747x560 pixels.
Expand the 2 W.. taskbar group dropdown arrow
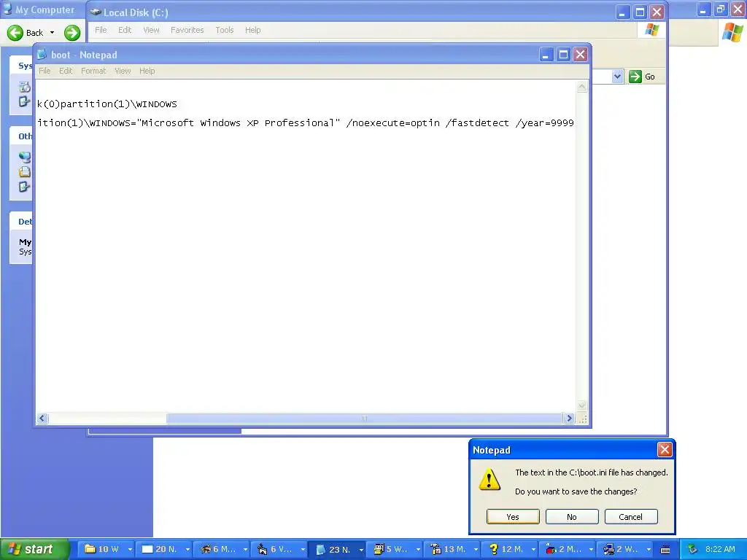point(649,550)
